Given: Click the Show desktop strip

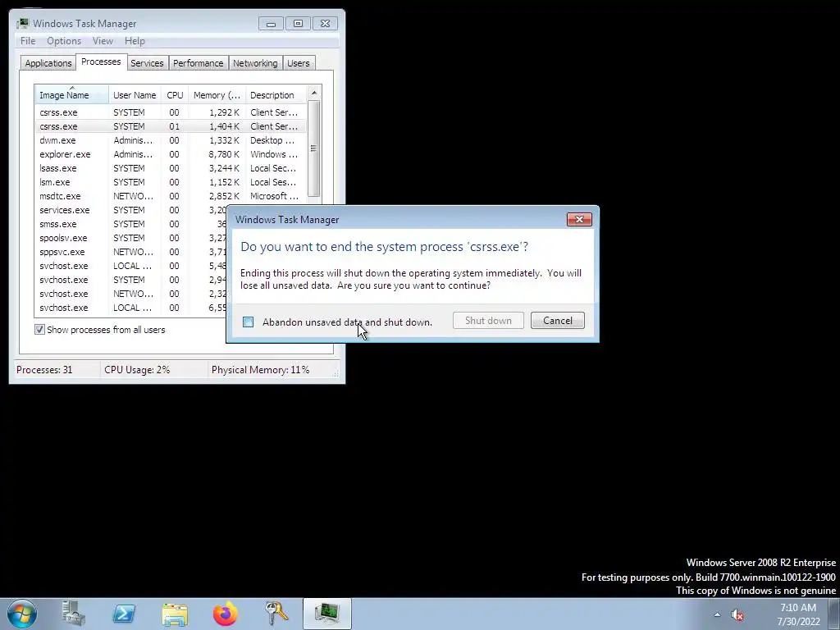Looking at the screenshot, I should click(834, 614).
